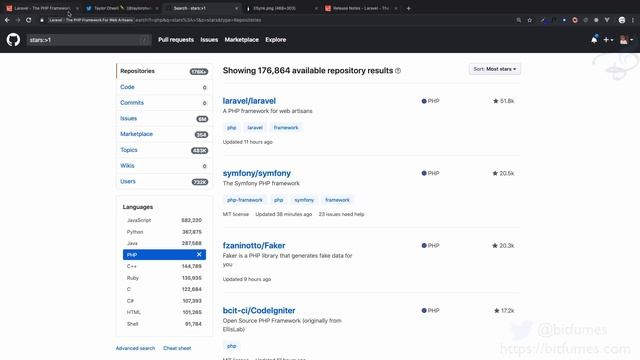Open the notifications bell
Screen dimensions: 640x360
click(594, 40)
